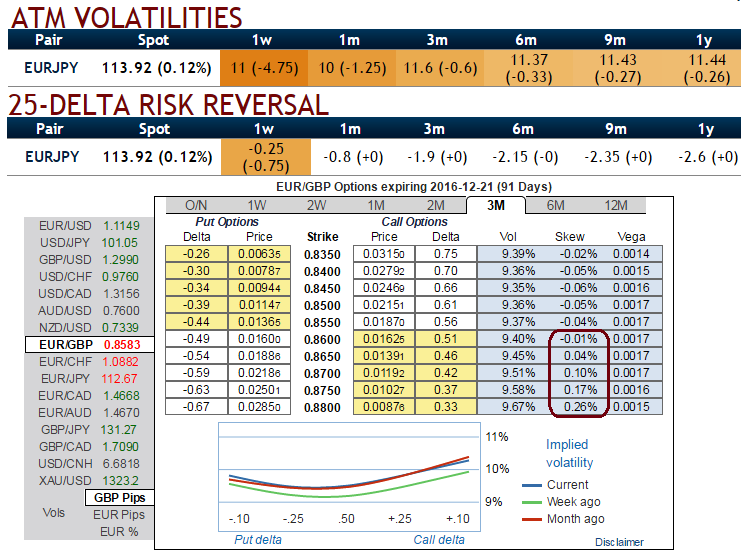Select the EUR/CHF pair row
The image size is (741, 553).
[89, 362]
